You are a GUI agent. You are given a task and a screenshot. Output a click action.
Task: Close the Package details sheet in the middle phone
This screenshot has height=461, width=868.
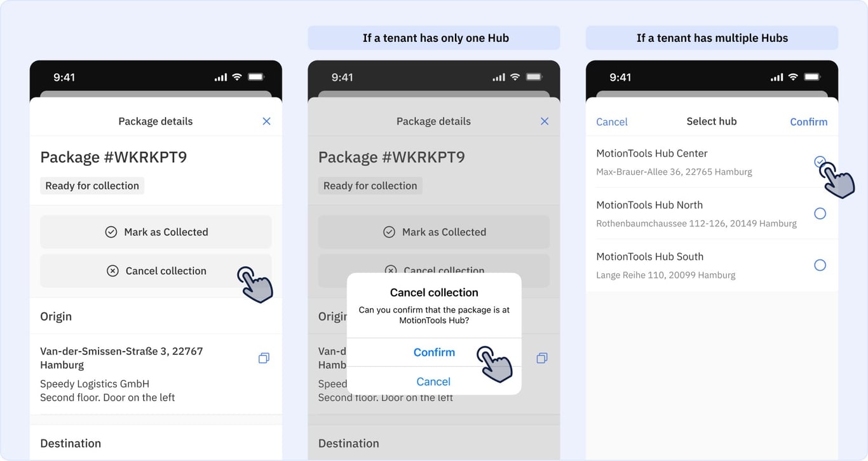545,121
